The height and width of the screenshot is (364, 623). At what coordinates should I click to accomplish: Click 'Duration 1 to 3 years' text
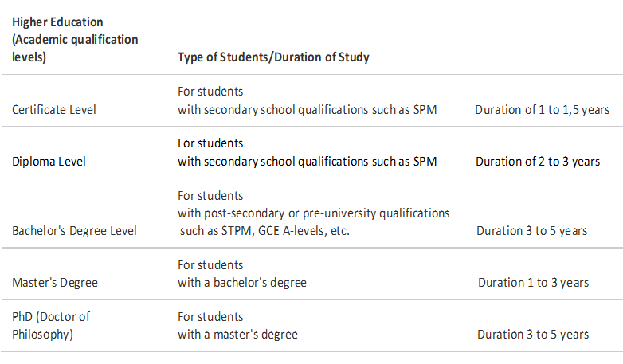[534, 283]
